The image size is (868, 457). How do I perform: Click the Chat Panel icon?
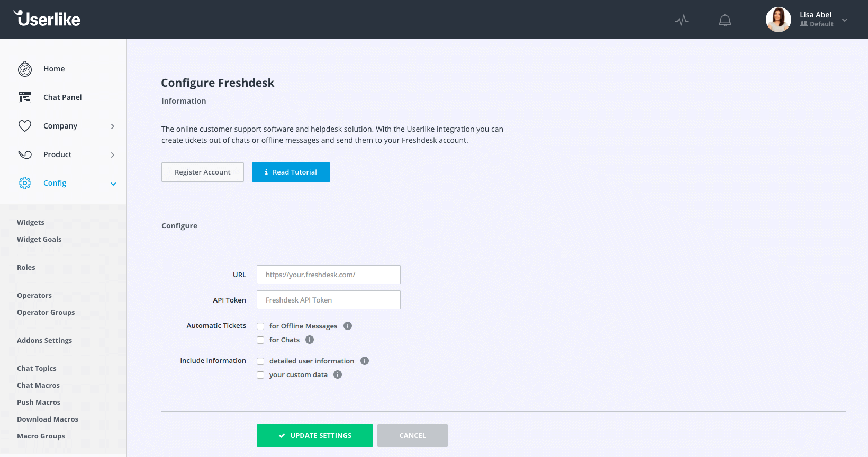(25, 97)
